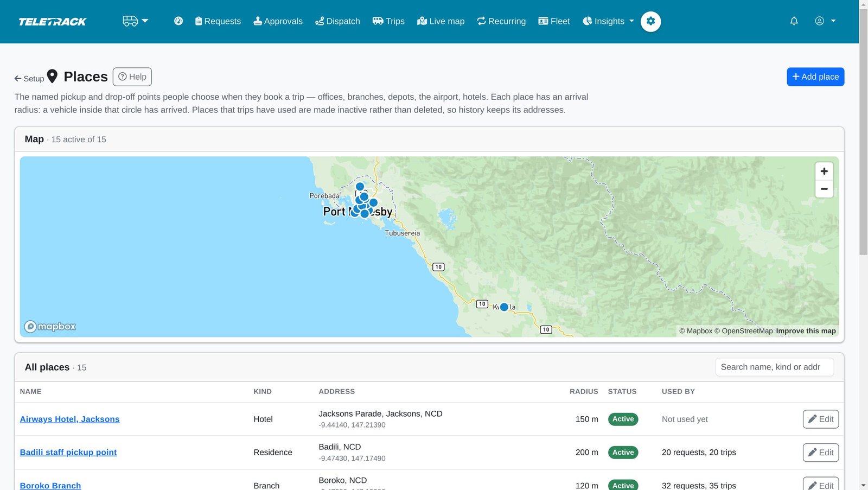Go back to Setup
This screenshot has height=490, width=868.
(x=29, y=79)
